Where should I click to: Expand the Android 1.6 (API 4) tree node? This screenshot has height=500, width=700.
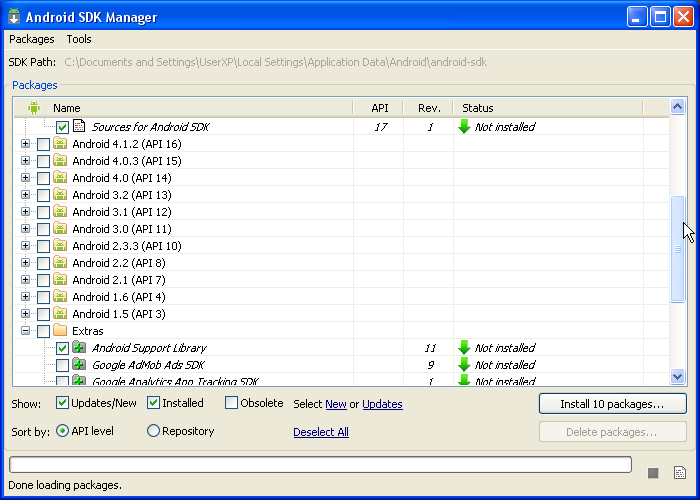tap(25, 296)
